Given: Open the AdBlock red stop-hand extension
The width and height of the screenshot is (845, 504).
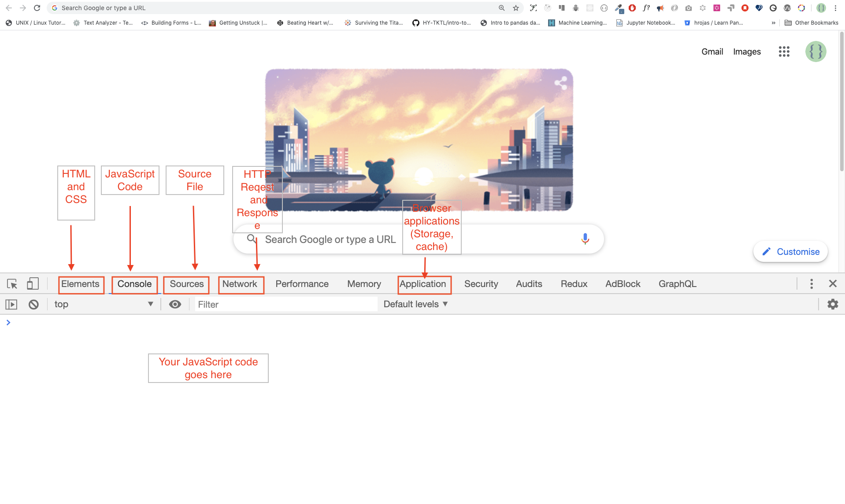Looking at the screenshot, I should tap(632, 8).
